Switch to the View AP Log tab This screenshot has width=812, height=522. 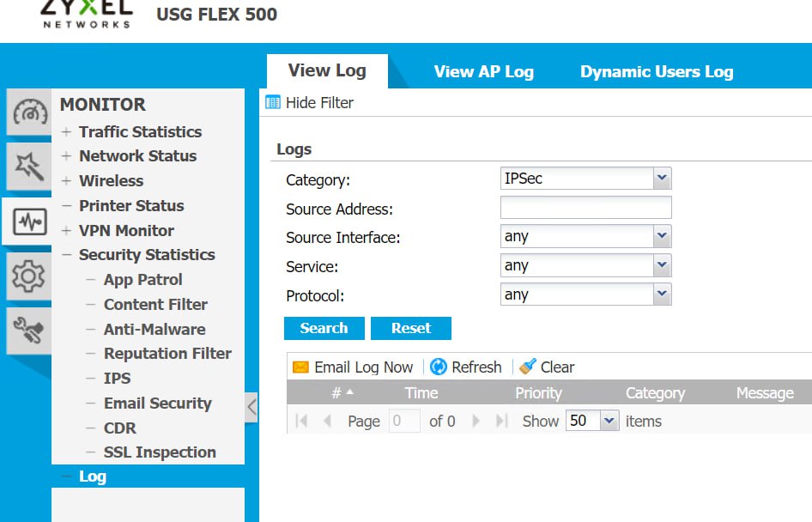point(483,72)
